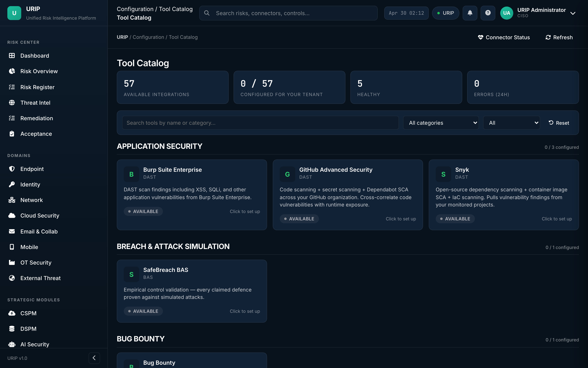Open Threat Intel page

point(54,102)
